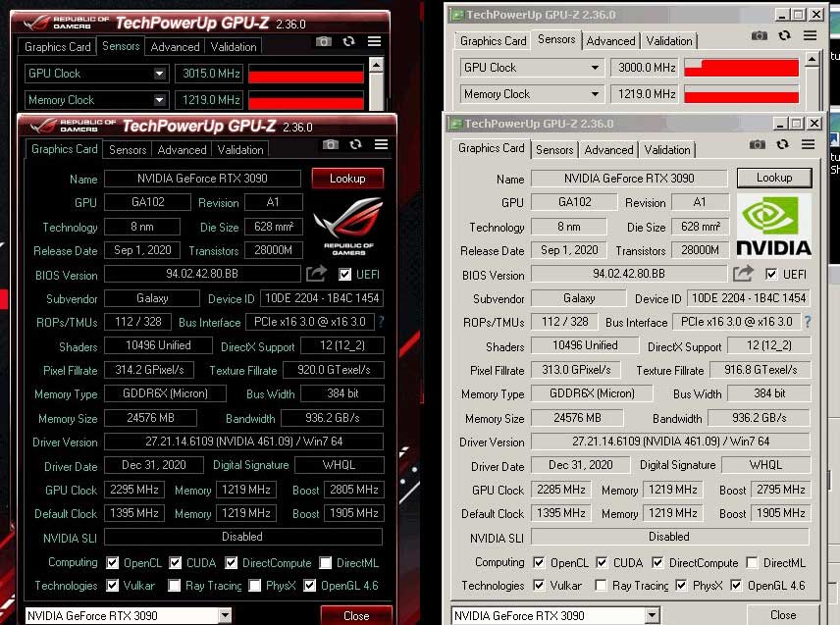Image resolution: width=840 pixels, height=625 pixels.
Task: Open the hamburger menu in the ROG GPU-Z window
Action: (x=381, y=144)
